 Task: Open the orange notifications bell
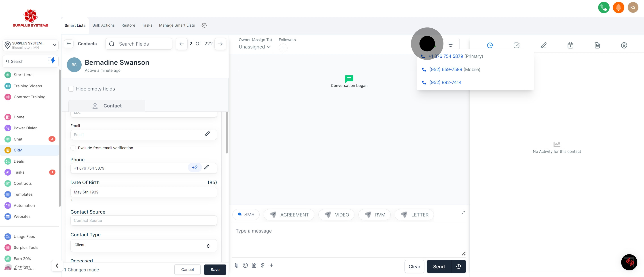[618, 8]
